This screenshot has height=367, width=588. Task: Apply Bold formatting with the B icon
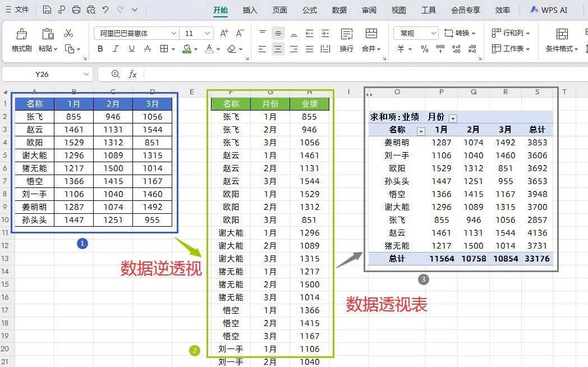[x=100, y=49]
